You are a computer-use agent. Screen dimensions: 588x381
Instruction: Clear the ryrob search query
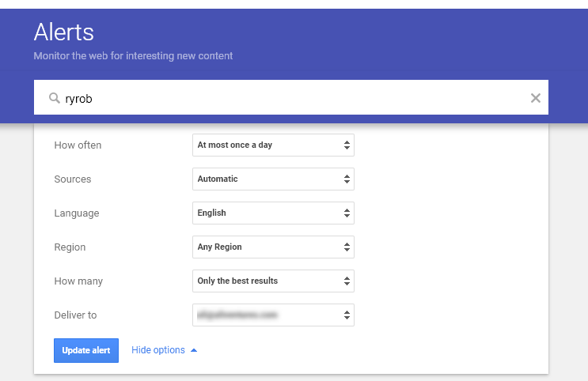click(536, 98)
